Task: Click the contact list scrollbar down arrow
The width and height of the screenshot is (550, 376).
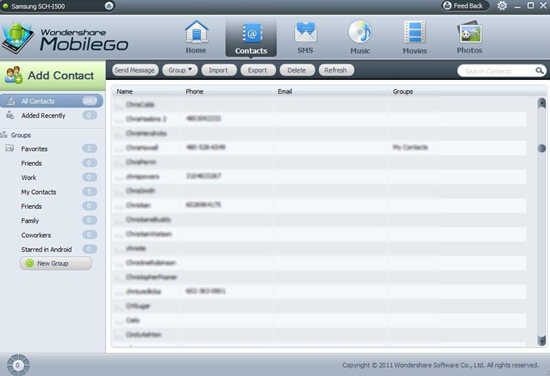Action: [x=542, y=340]
